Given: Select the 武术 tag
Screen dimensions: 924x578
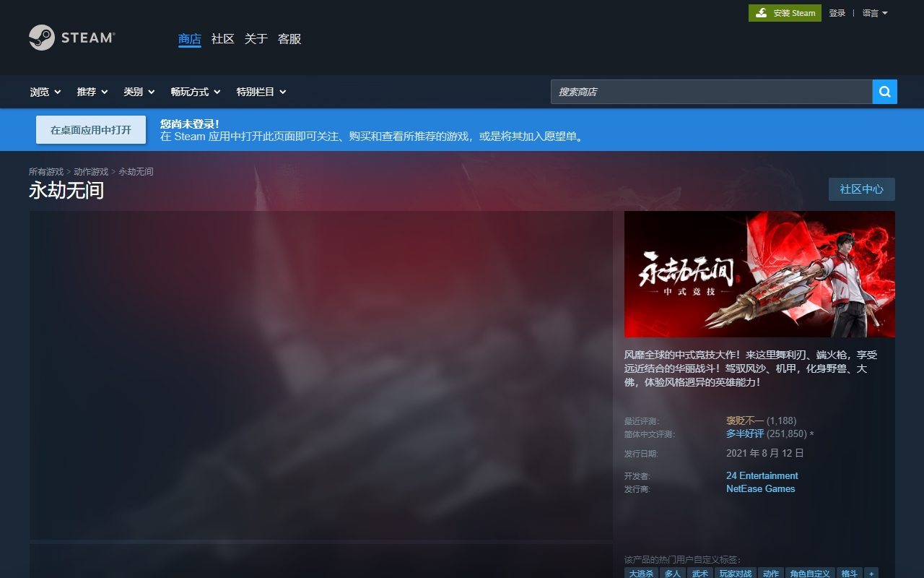Looking at the screenshot, I should (700, 573).
